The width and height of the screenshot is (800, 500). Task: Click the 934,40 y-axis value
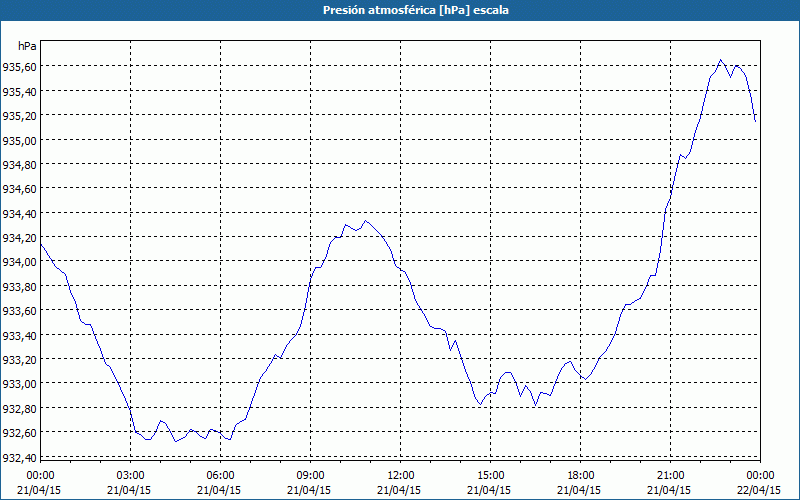(19, 214)
